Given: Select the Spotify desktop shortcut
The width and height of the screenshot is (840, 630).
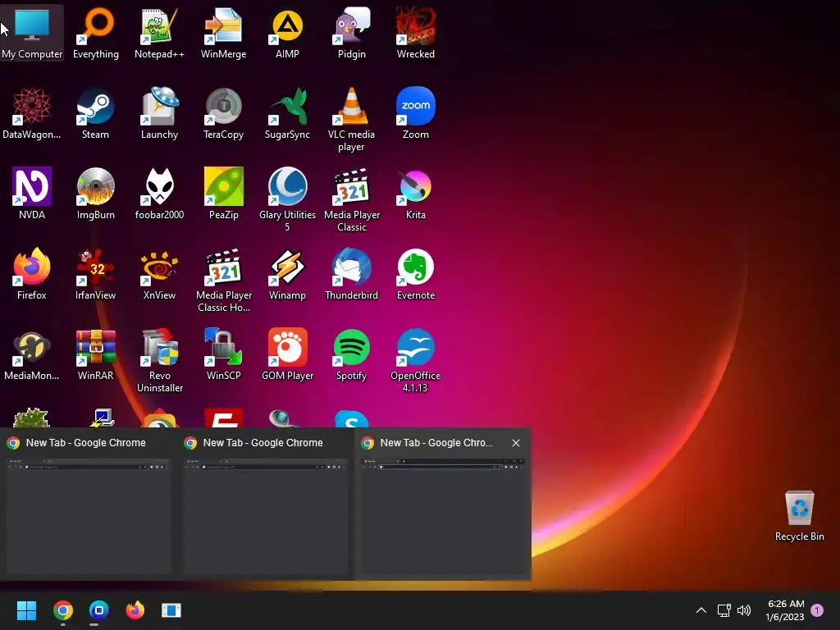Looking at the screenshot, I should (352, 354).
